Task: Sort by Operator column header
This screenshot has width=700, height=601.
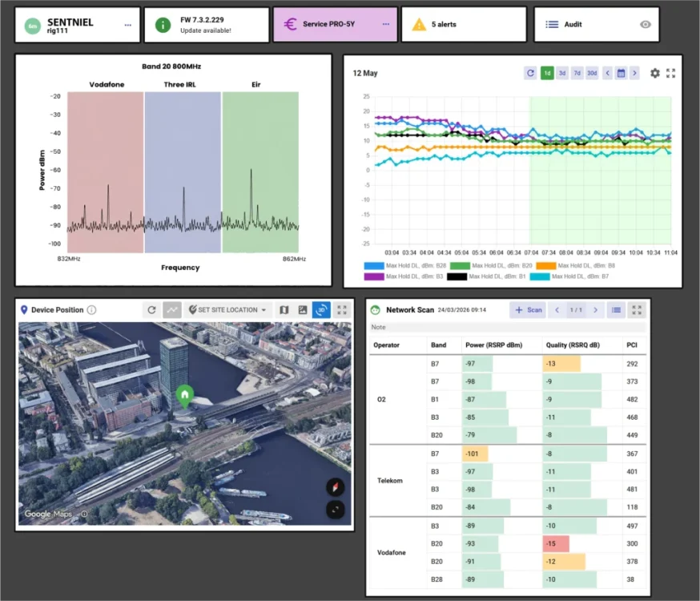Action: click(x=387, y=345)
